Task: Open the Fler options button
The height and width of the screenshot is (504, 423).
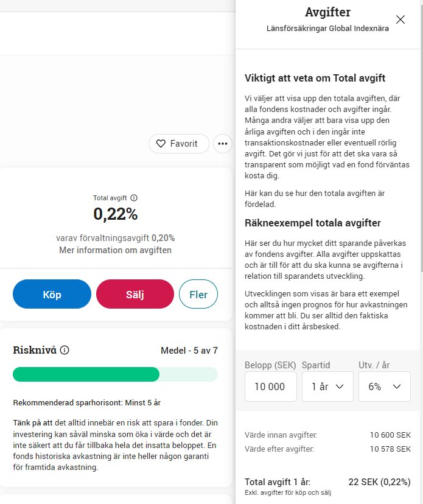Action: 198,295
